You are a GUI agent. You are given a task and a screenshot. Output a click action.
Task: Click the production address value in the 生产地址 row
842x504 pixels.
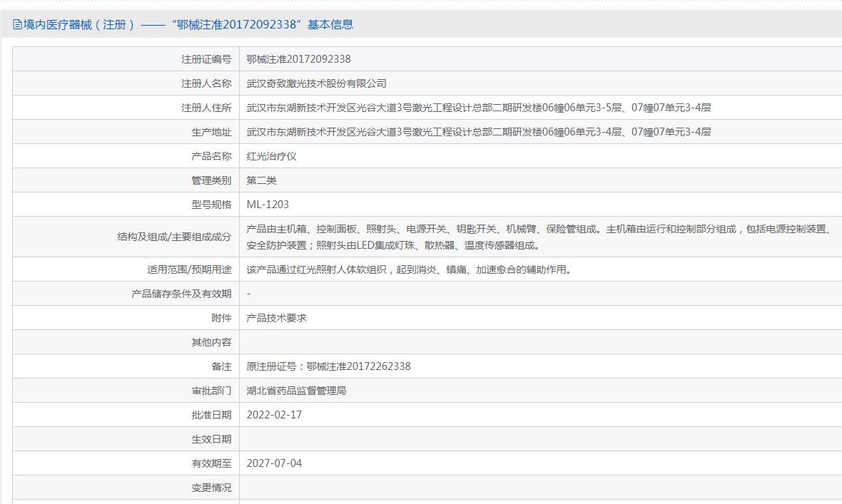click(479, 131)
